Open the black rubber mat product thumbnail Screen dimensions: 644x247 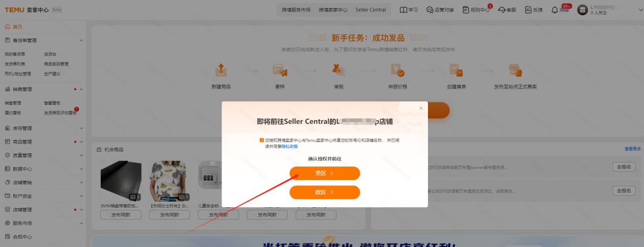[120, 181]
